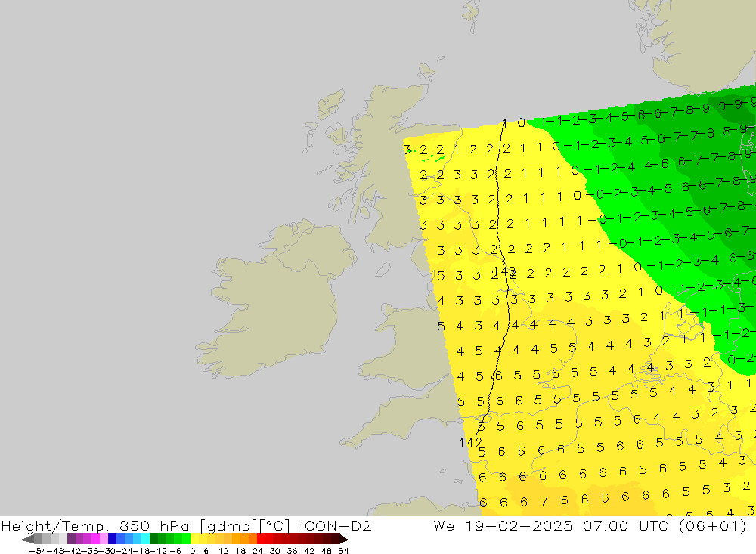
Task: Click the upper 142 contour label over England
Action: click(505, 271)
